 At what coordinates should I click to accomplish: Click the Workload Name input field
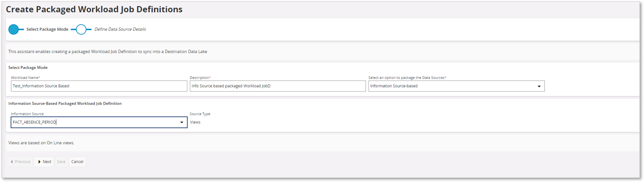point(99,86)
